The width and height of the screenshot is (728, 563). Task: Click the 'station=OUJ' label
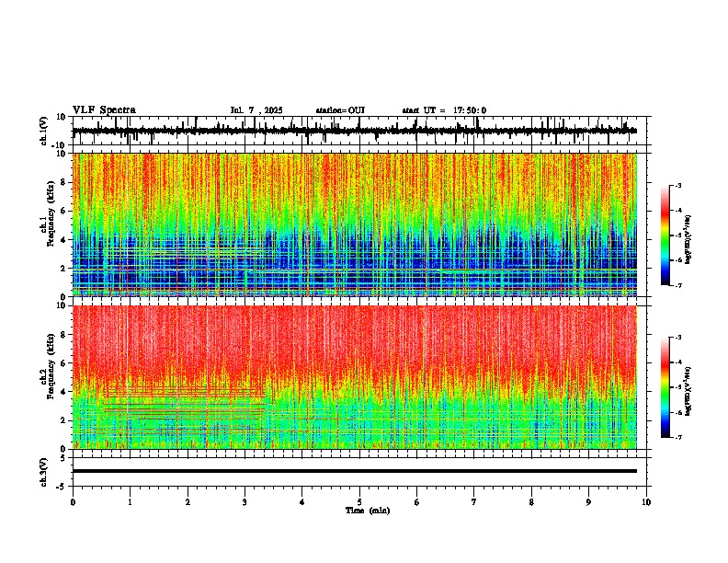[340, 110]
